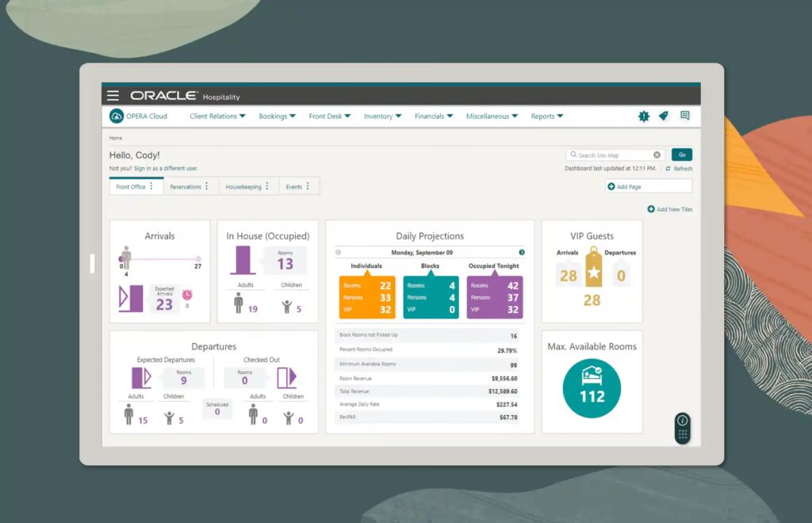The width and height of the screenshot is (812, 523).
Task: Click the OPERA Cloud logo icon
Action: pos(117,116)
